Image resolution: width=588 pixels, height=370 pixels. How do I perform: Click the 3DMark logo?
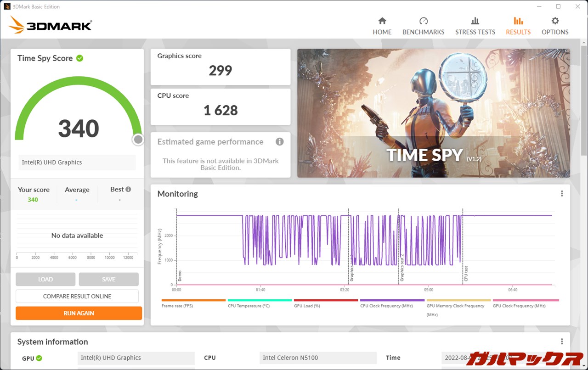coord(50,25)
